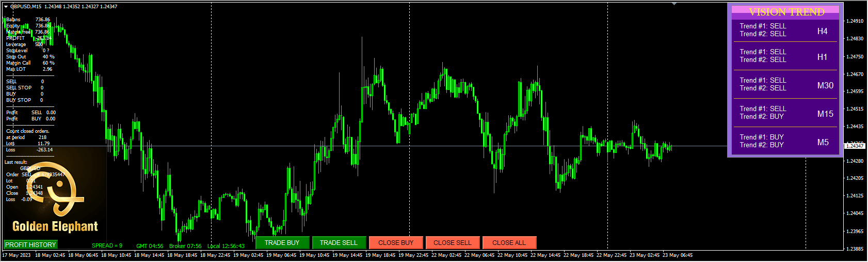Screen dimensions: 868x262
Task: Click the '17 May 2023' date on time axis
Action: (x=17, y=255)
